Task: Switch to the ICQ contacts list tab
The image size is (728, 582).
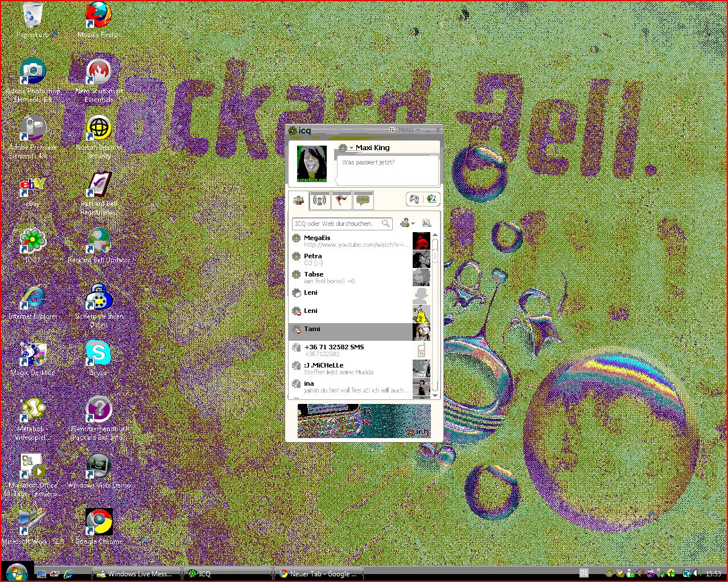Action: pos(298,200)
